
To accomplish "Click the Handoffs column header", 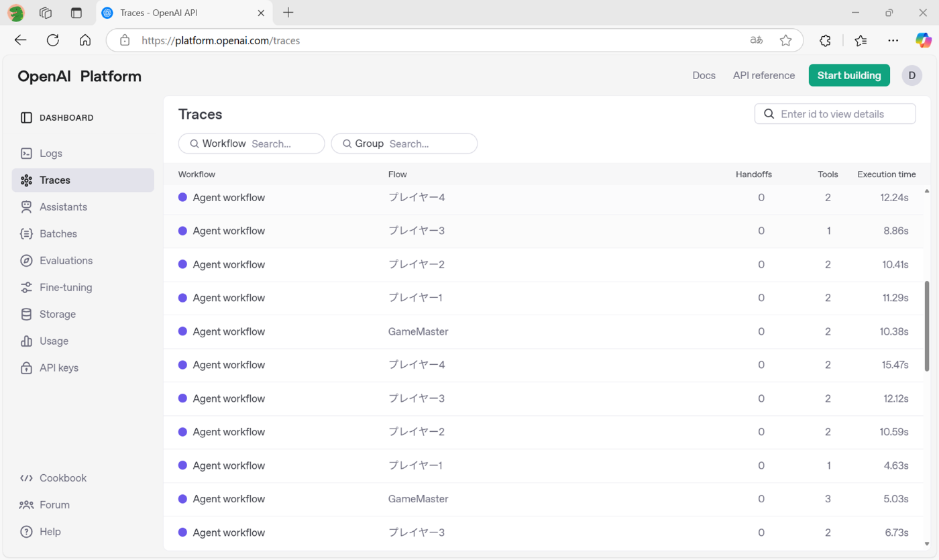I will point(754,174).
